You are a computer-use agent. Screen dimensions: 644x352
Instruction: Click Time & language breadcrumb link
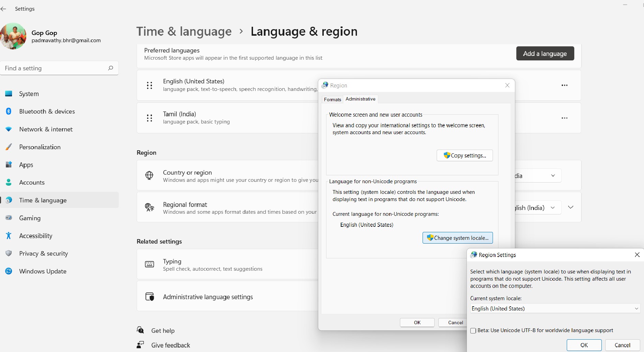[x=184, y=32]
